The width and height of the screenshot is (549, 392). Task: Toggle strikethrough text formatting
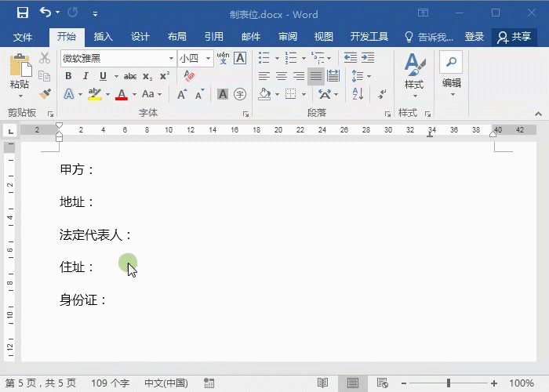click(x=130, y=76)
